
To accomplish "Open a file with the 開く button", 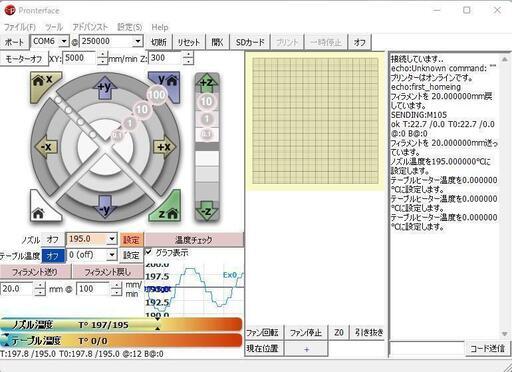I will click(x=217, y=42).
